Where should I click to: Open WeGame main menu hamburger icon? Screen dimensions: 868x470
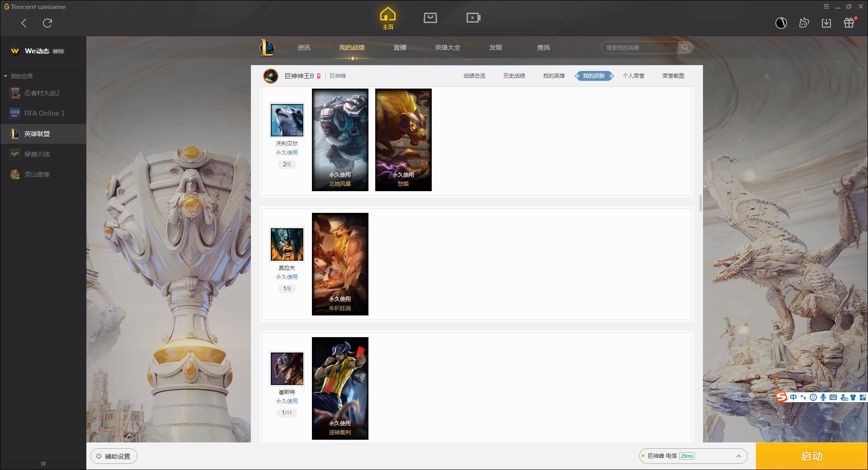(826, 7)
